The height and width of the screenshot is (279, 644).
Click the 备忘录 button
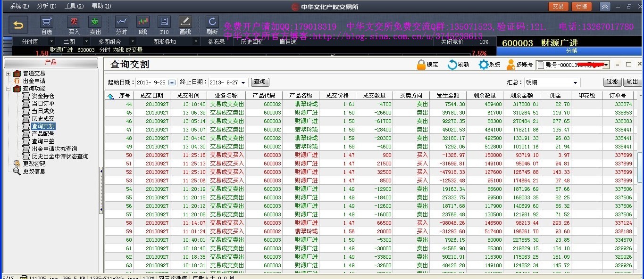[216, 42]
